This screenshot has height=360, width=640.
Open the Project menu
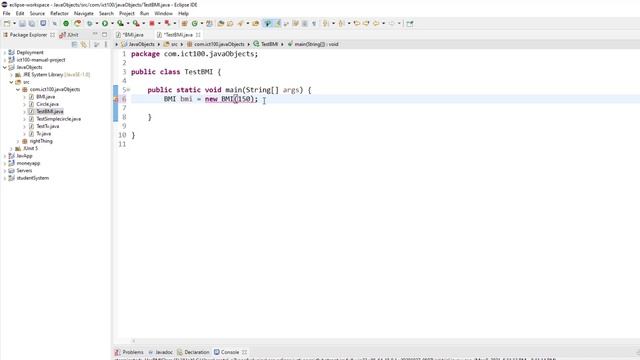pyautogui.click(x=127, y=13)
